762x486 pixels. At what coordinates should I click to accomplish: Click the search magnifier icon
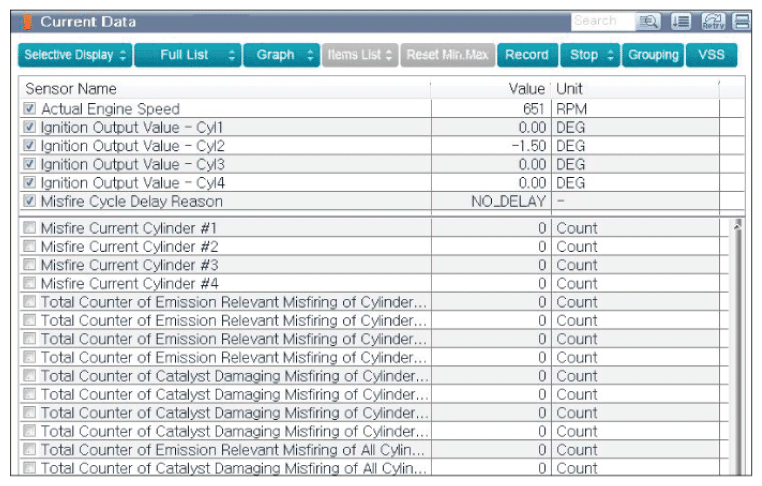click(x=648, y=21)
